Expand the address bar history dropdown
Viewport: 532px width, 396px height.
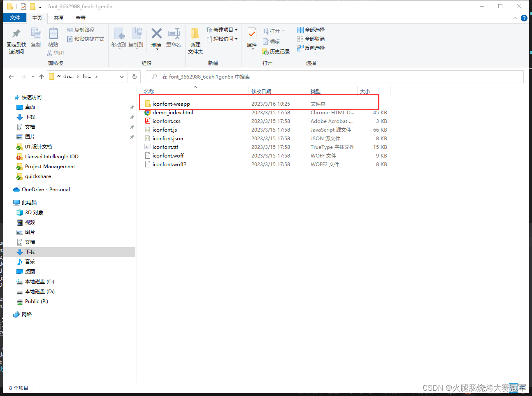click(122, 77)
